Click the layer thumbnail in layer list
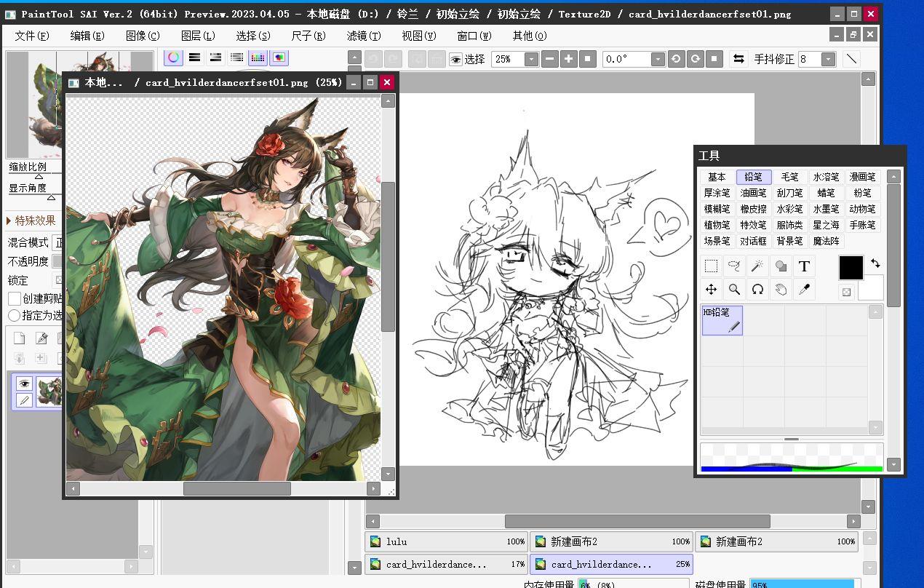924x588 pixels. tap(49, 392)
